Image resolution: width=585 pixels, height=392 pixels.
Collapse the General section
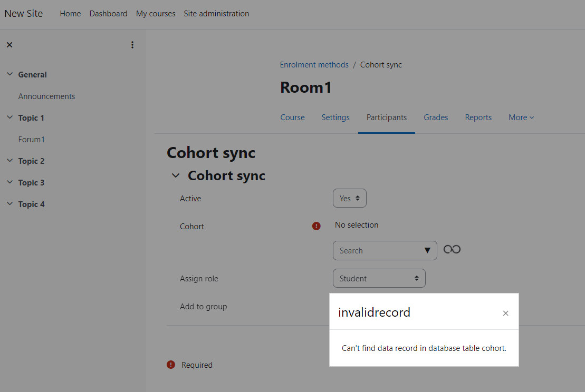[x=10, y=74]
